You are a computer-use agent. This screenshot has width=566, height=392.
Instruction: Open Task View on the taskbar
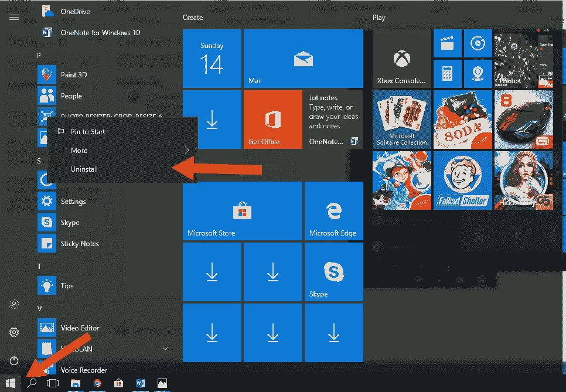pos(53,383)
